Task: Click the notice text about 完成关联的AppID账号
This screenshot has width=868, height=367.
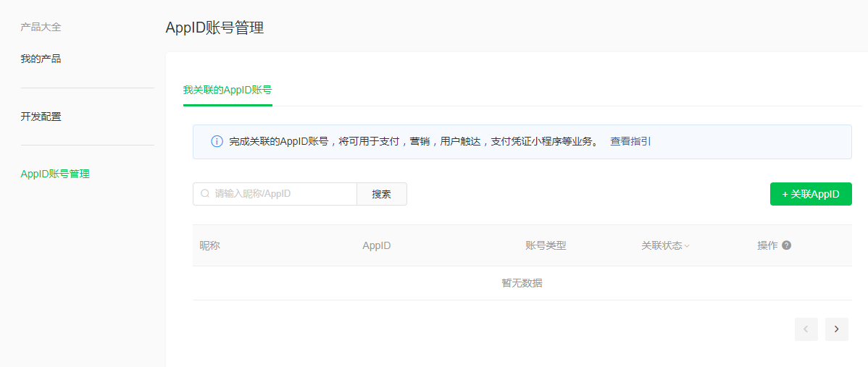Action: (x=414, y=141)
